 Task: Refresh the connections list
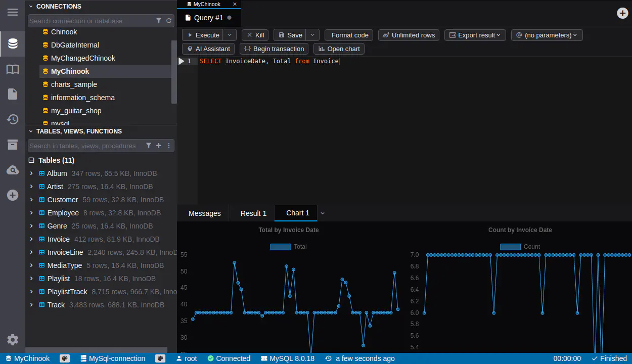169,21
